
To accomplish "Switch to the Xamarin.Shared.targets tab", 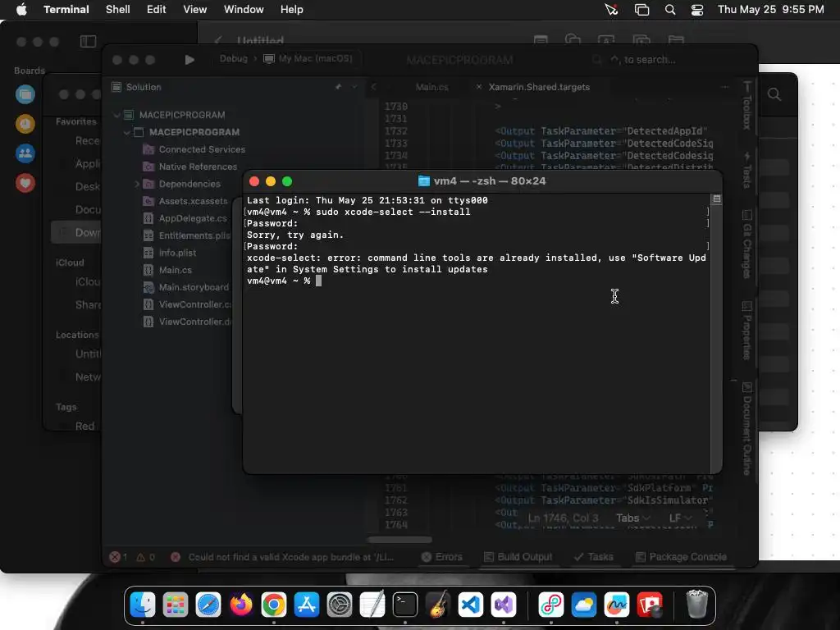I will (539, 87).
